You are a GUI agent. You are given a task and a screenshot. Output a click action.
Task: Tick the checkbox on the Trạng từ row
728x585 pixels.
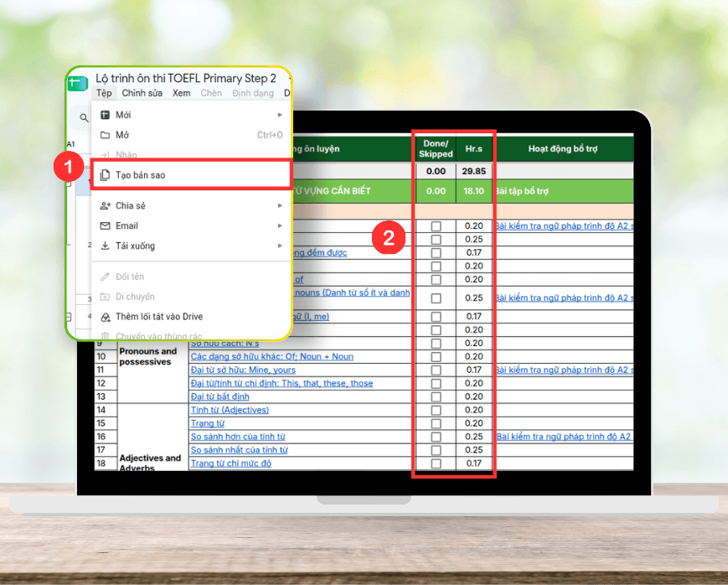click(436, 424)
